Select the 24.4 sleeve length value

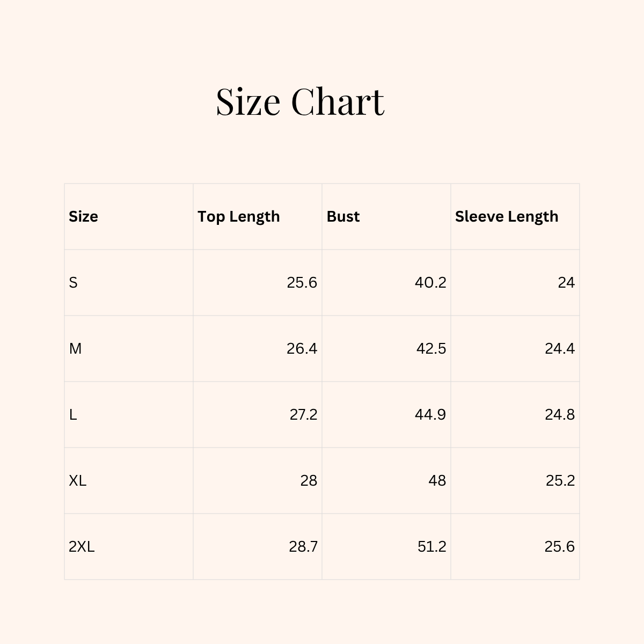click(560, 348)
